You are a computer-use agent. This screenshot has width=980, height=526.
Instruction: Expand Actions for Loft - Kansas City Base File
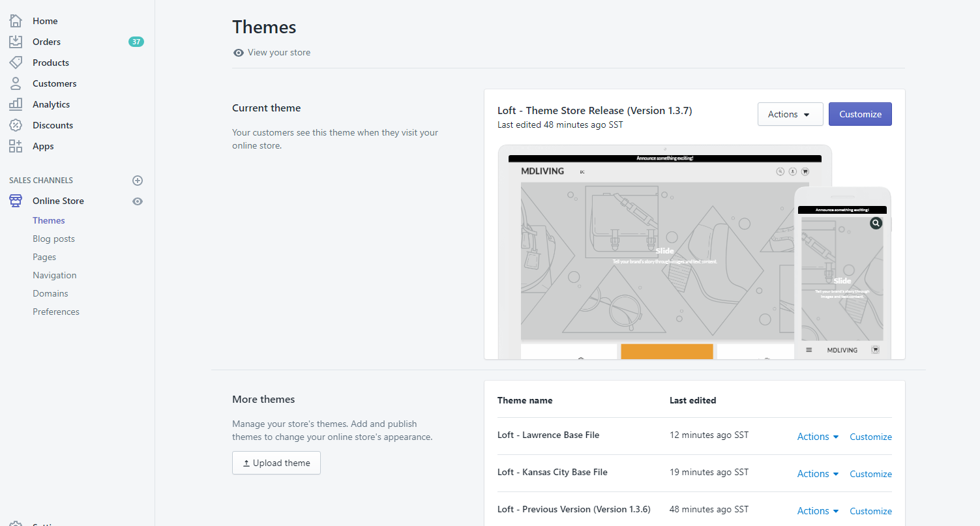coord(818,474)
